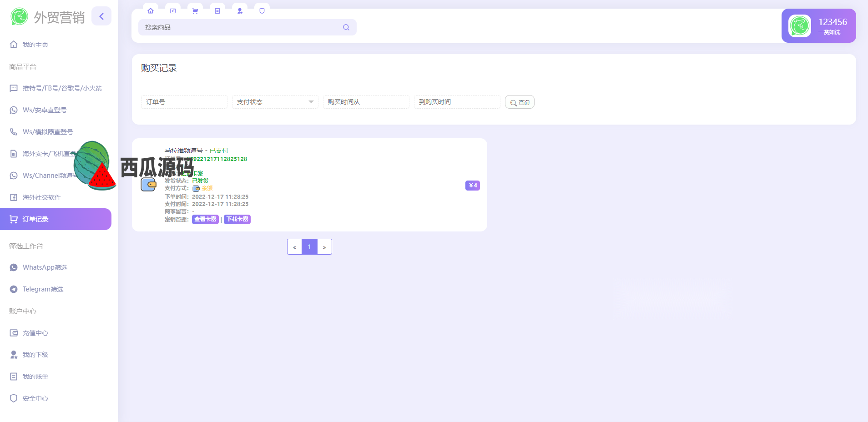The width and height of the screenshot is (868, 422).
Task: Click 下单时间 value 2022-12-17 11:28:25
Action: [220, 197]
